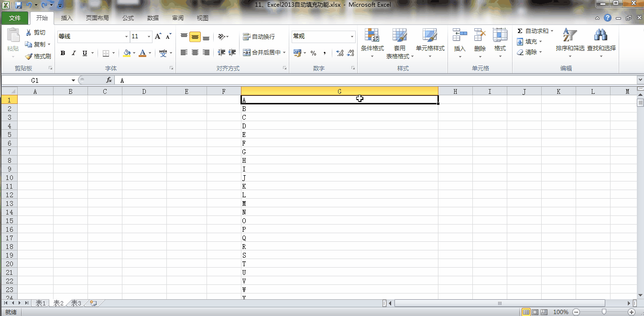Screen dimensions: 644x316
Task: Switch to View (视图) tab
Action: [203, 18]
